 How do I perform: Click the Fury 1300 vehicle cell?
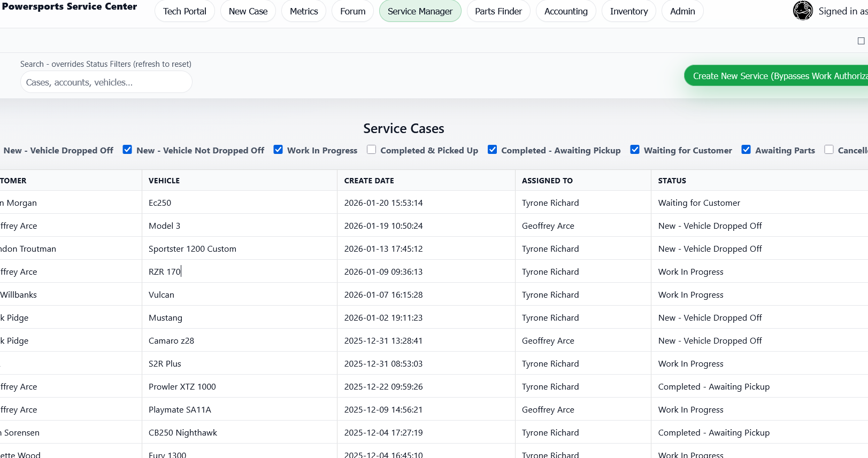239,452
